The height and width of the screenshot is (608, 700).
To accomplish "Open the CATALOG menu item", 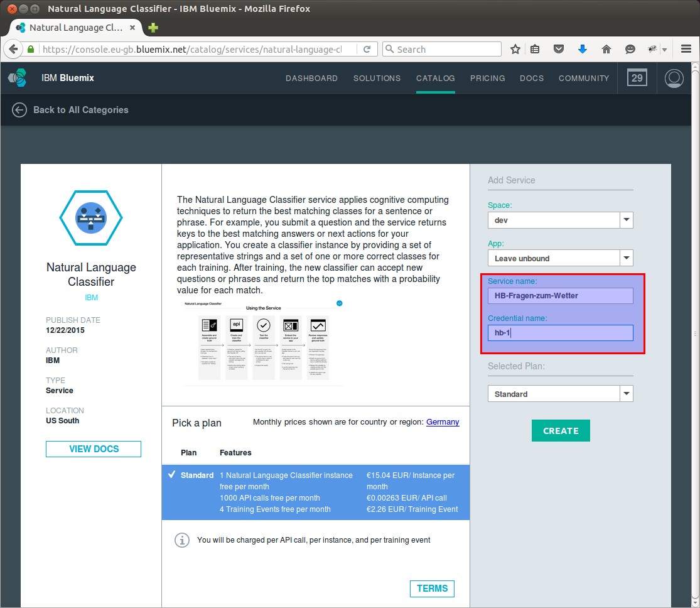I will coord(435,78).
